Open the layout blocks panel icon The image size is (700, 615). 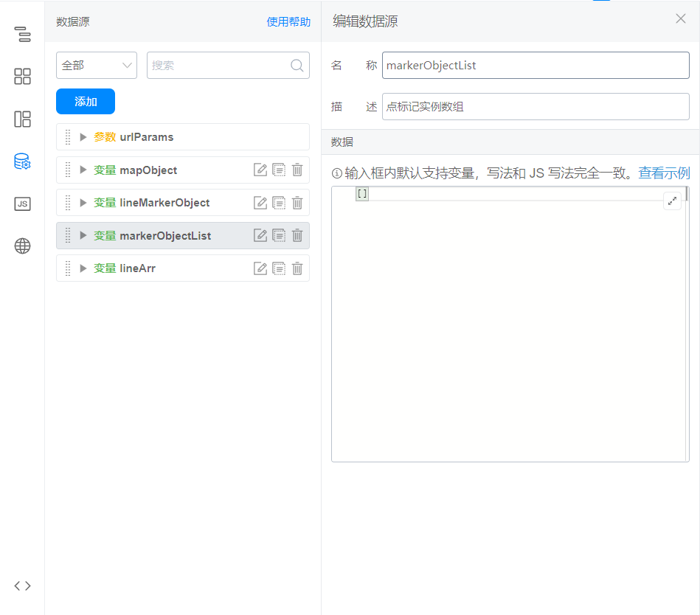click(22, 119)
